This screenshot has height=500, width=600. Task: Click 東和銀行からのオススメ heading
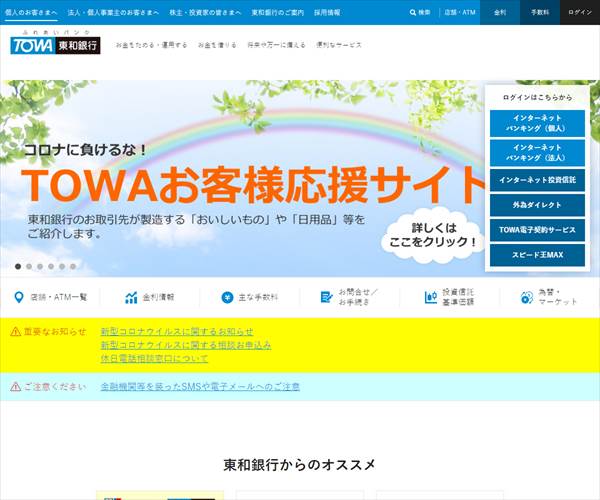(x=300, y=465)
